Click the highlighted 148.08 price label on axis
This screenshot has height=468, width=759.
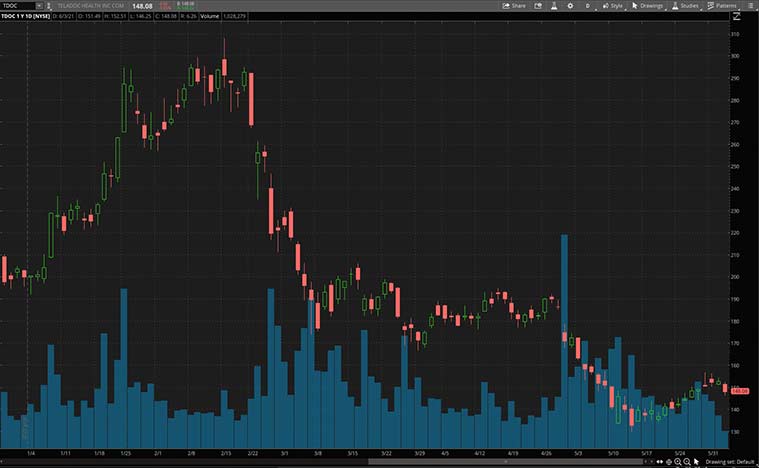pyautogui.click(x=741, y=391)
